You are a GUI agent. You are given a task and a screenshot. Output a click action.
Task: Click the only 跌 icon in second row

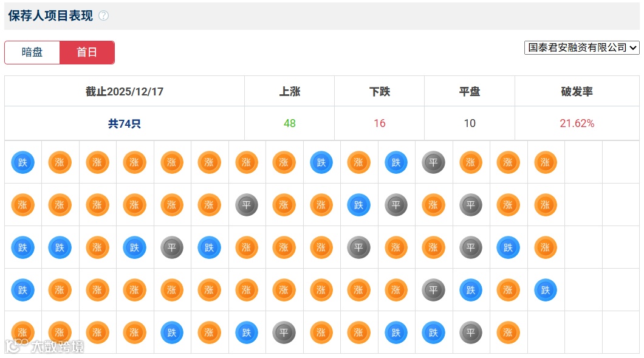[358, 205]
